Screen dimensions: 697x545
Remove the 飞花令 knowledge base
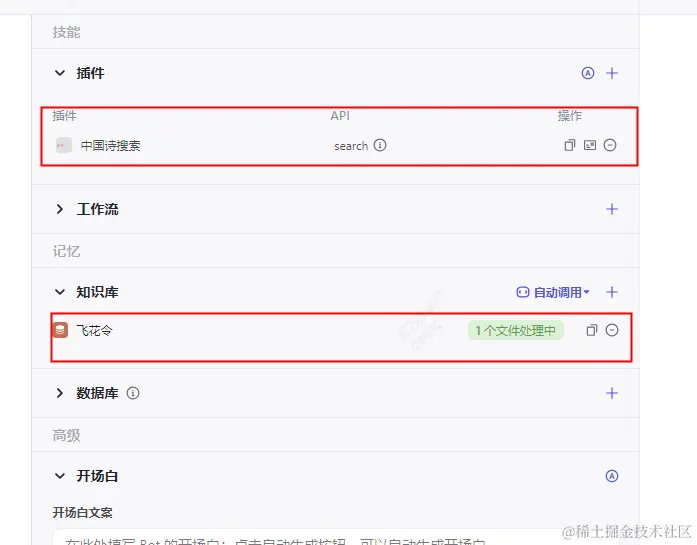pyautogui.click(x=612, y=330)
